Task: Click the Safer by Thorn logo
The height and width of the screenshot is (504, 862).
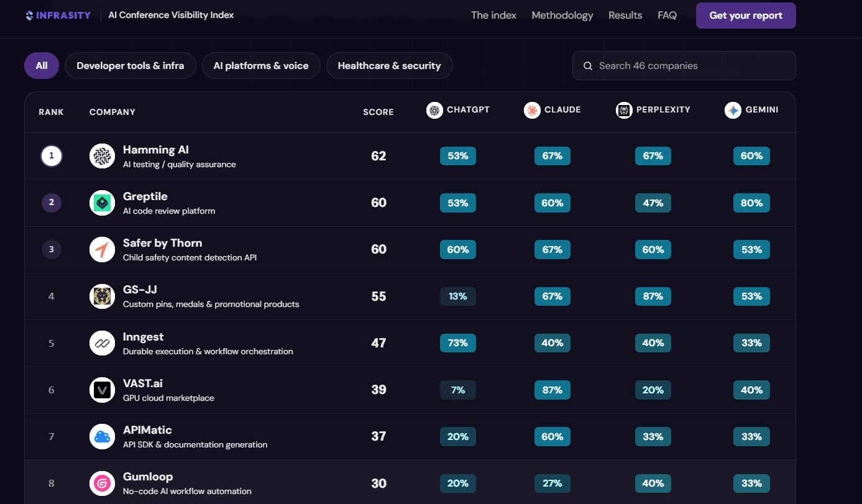Action: pos(102,249)
